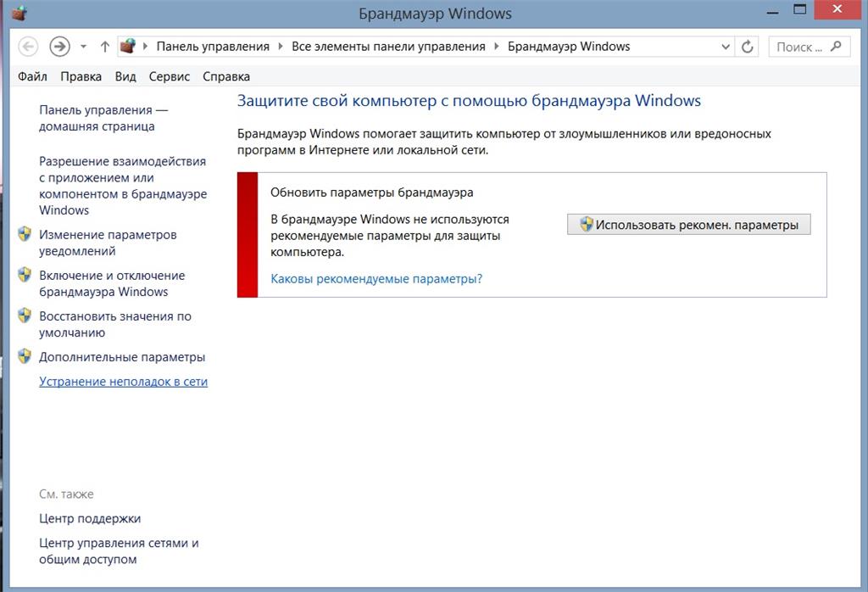Screen dimensions: 868x592
Task: Refresh the Брандмауэр Windows page
Action: click(748, 47)
